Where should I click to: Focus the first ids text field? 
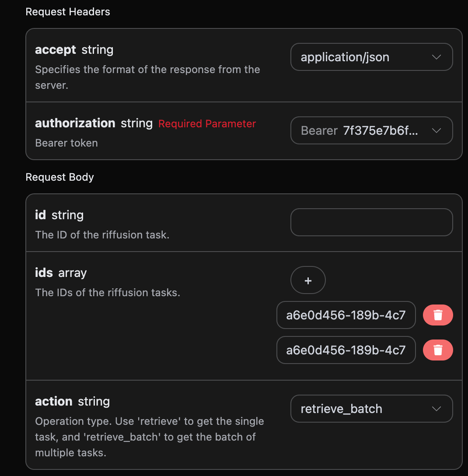tap(346, 315)
